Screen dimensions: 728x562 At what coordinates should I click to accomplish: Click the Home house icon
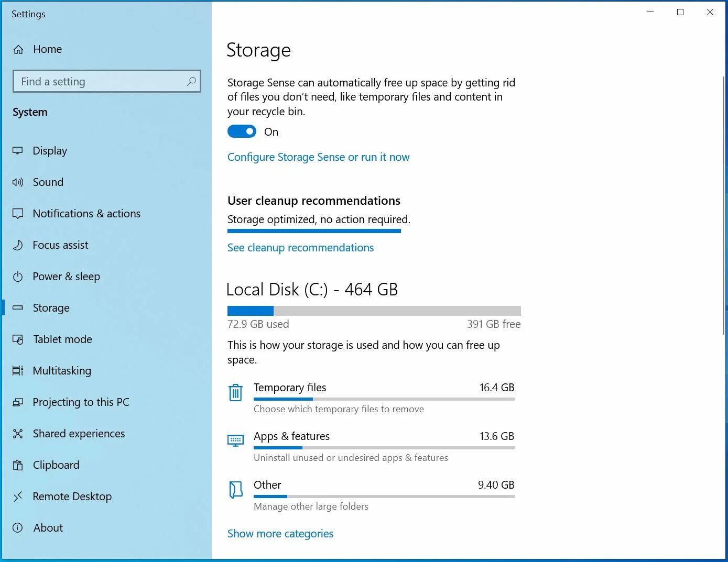18,50
